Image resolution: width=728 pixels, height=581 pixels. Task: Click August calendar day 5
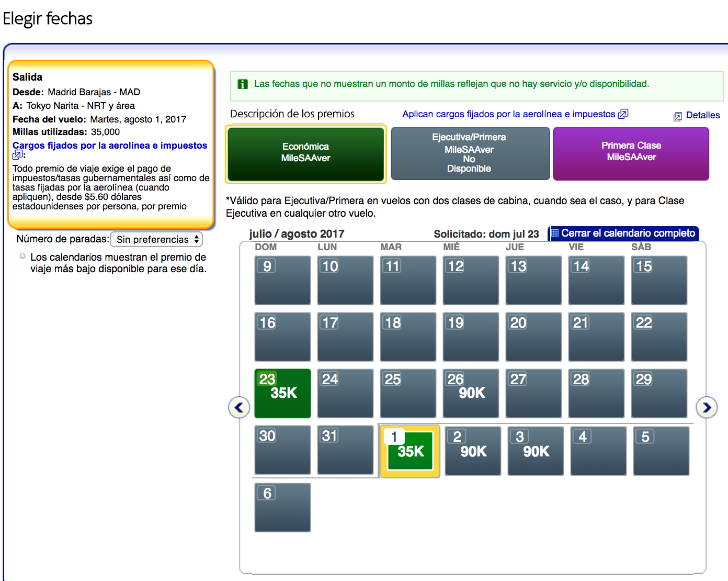click(x=661, y=451)
